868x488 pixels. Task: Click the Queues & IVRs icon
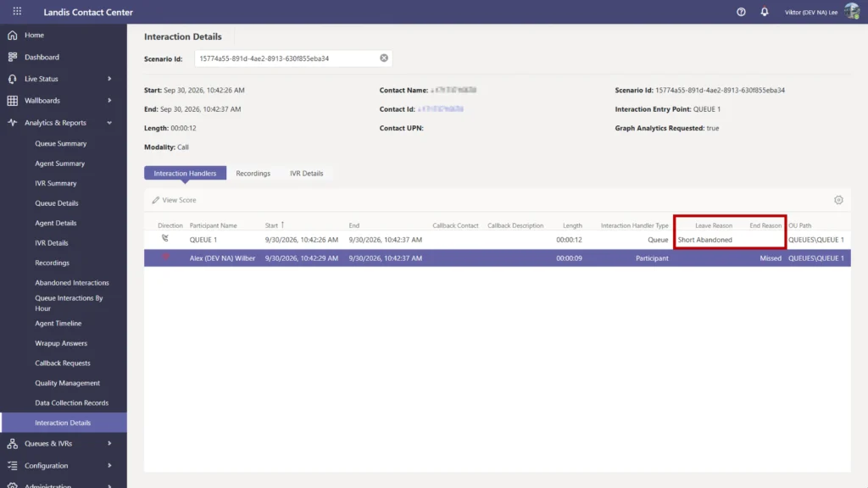click(x=12, y=443)
